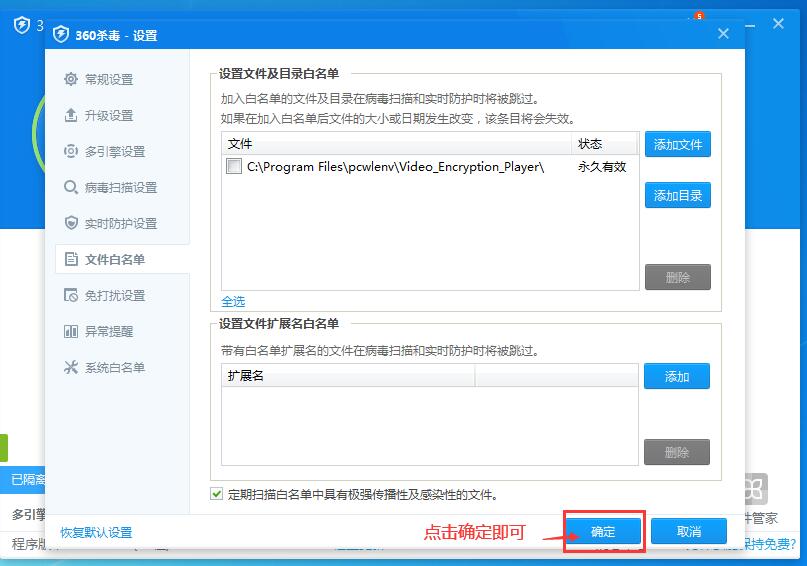Close the 360杀毒 设置 dialog
807x566 pixels.
point(723,34)
